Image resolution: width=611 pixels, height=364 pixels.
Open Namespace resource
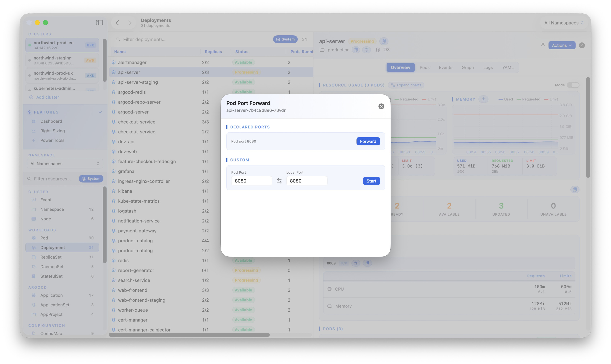62,209
